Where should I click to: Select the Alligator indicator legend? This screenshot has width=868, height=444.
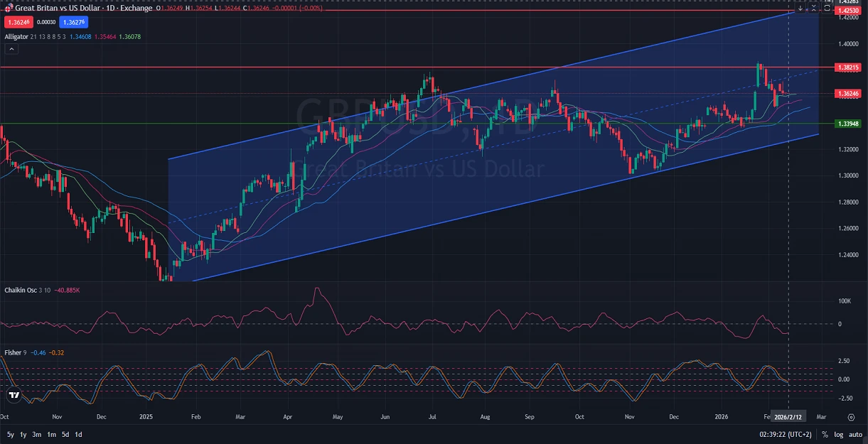pyautogui.click(x=17, y=36)
